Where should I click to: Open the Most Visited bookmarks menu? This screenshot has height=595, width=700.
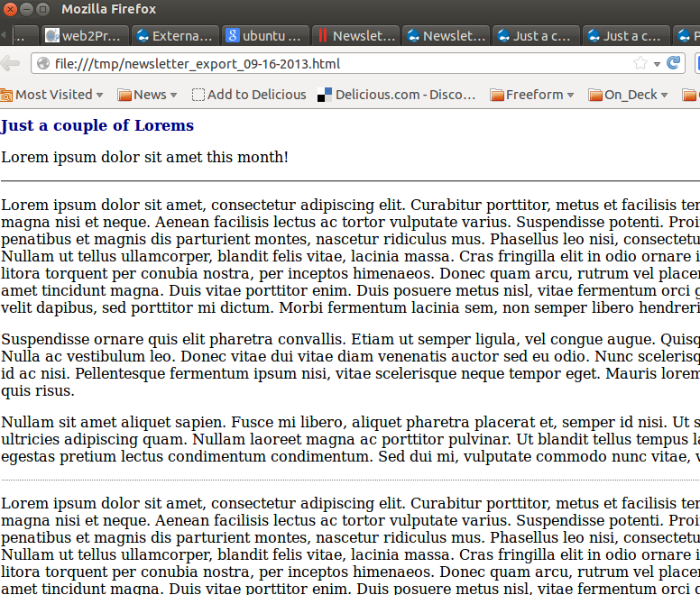point(51,95)
